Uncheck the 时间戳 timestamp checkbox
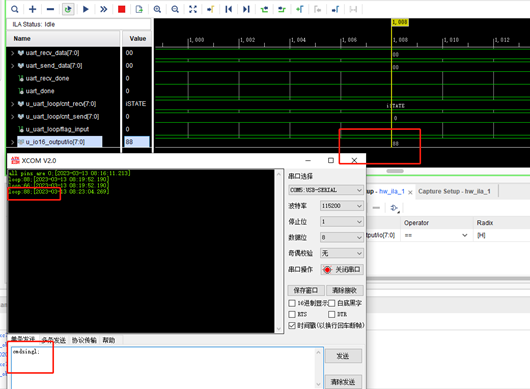530x389 pixels. [x=292, y=325]
